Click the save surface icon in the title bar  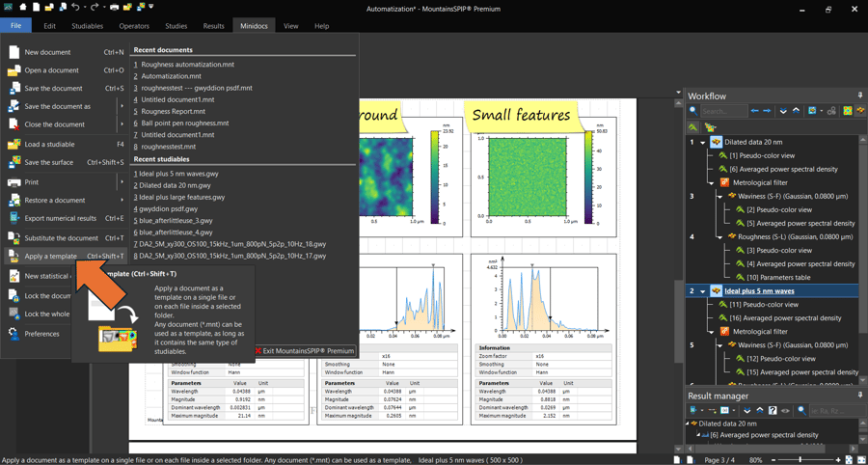pos(141,7)
